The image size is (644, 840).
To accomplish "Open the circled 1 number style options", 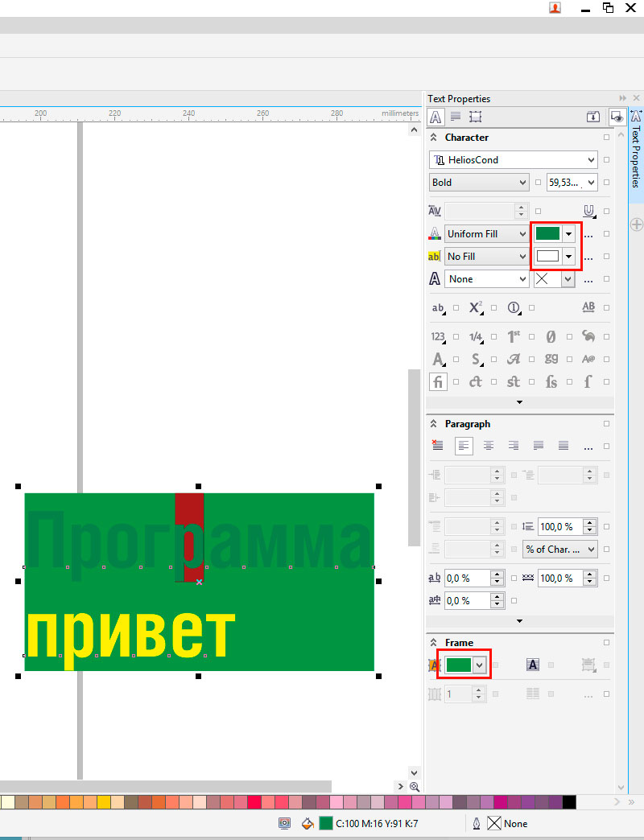I will [514, 307].
